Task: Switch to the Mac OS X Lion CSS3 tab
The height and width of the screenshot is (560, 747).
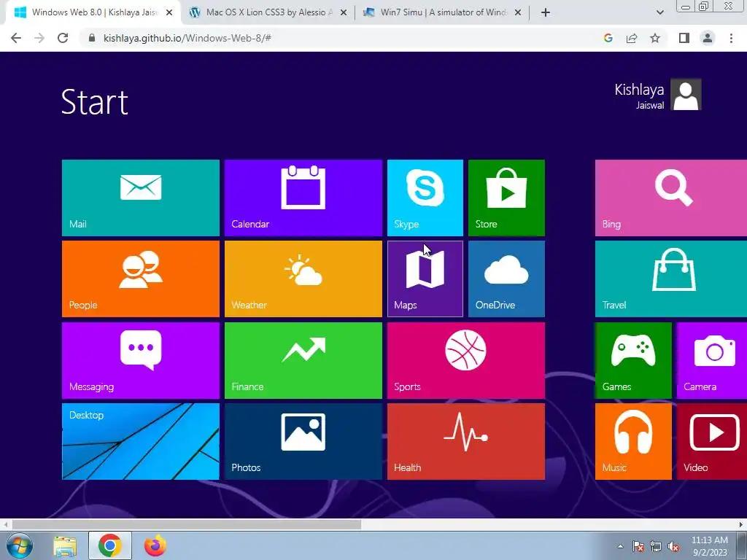Action: coord(269,12)
